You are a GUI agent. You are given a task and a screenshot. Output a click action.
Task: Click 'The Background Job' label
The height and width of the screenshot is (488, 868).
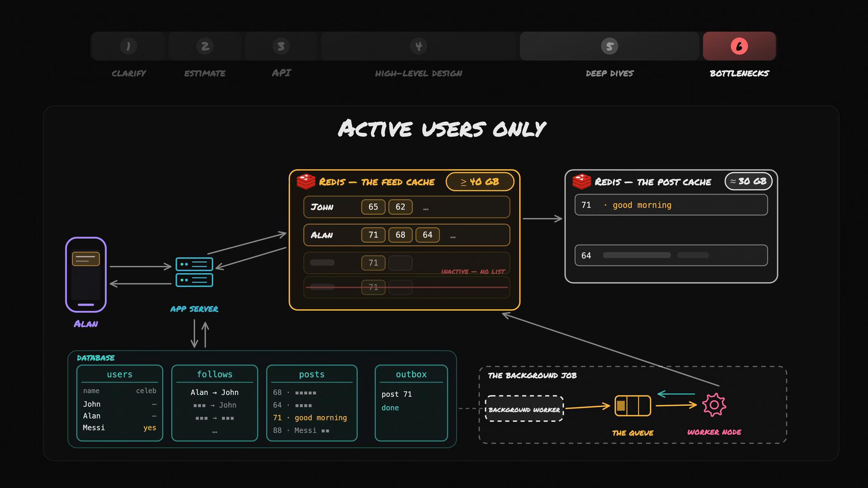point(532,375)
